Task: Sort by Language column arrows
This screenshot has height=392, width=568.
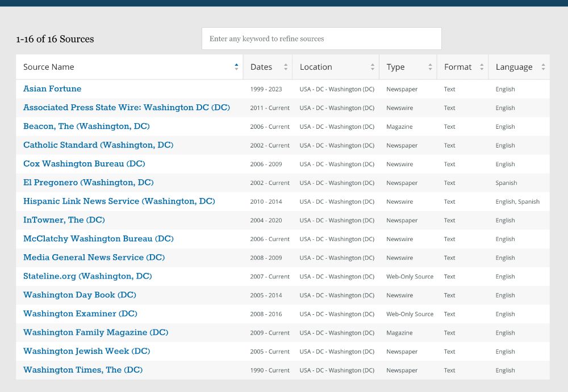Action: tap(543, 67)
